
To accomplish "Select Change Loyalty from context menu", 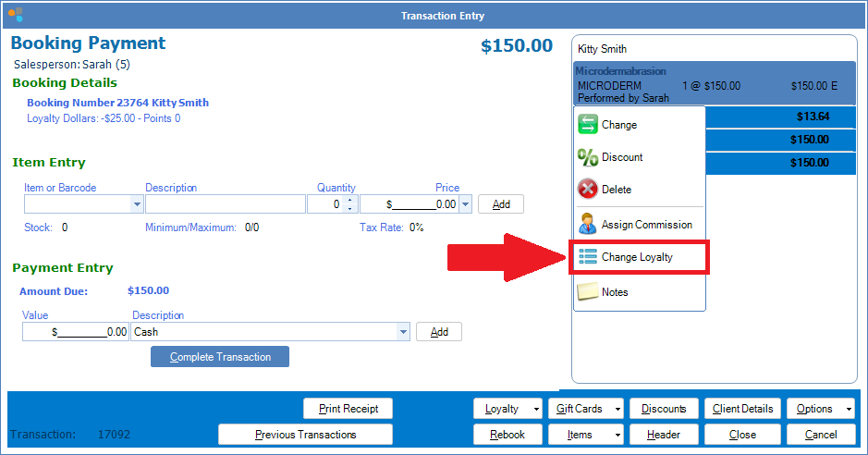I will 637,257.
